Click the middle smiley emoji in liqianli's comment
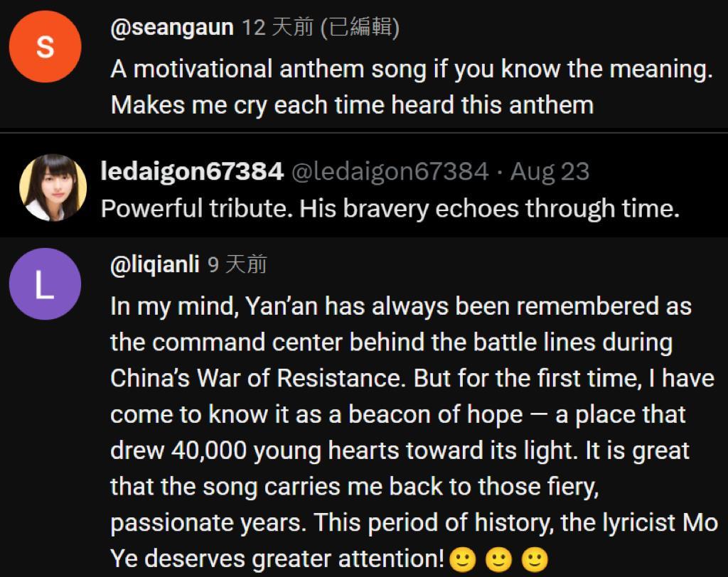728x577 pixels. coord(499,560)
